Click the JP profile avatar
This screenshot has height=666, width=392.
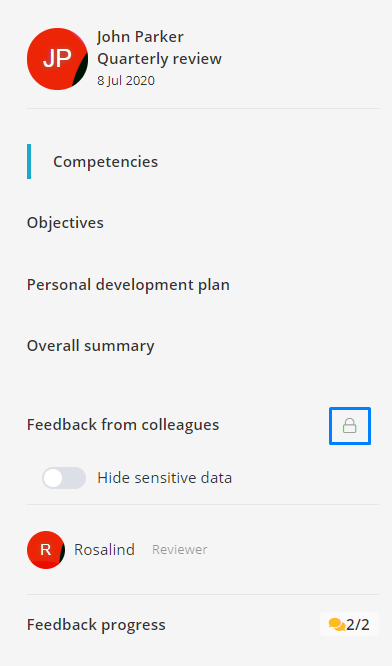click(57, 59)
